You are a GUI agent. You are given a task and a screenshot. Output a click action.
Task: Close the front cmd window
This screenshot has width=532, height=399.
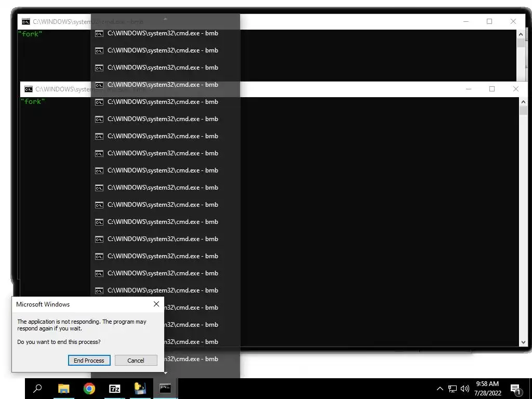point(516,89)
